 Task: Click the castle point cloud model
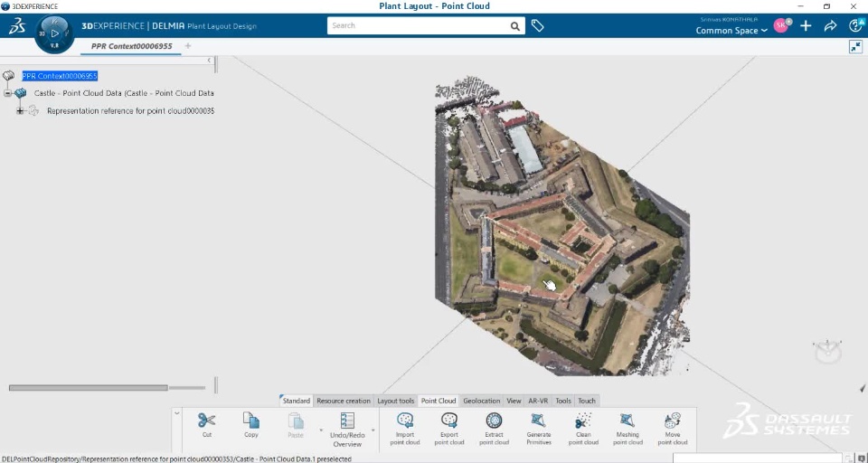click(561, 227)
